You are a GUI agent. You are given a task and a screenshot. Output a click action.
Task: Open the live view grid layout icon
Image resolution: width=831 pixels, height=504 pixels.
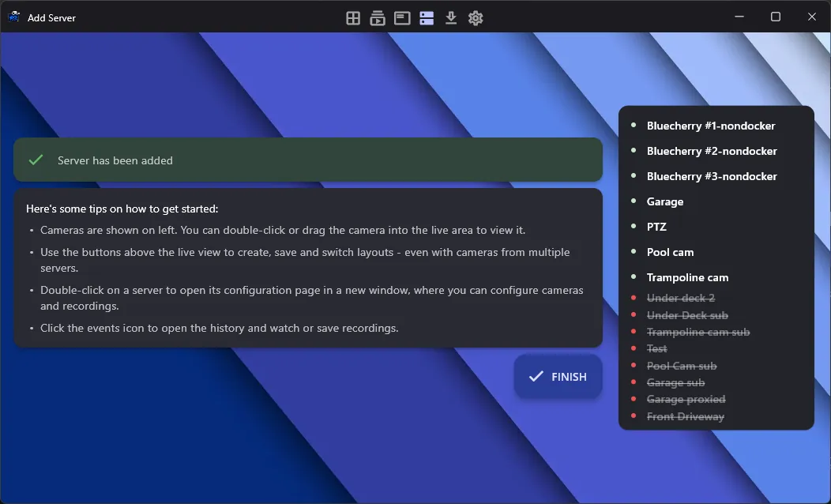click(353, 18)
